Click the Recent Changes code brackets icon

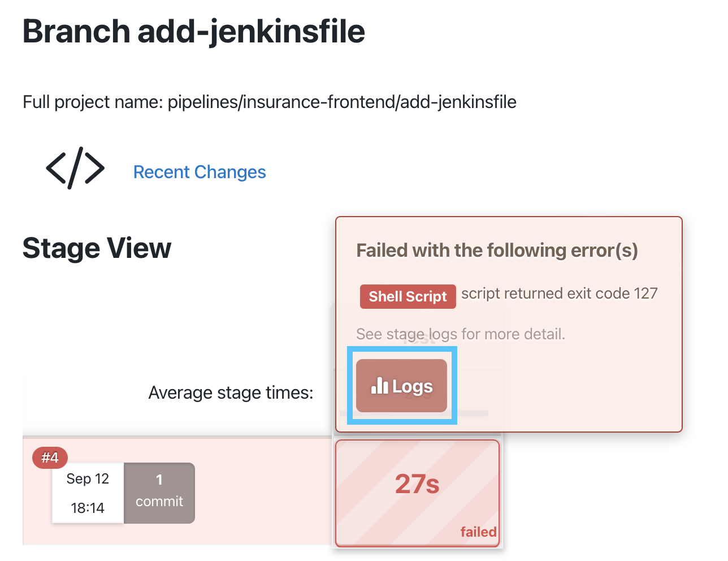pyautogui.click(x=75, y=168)
